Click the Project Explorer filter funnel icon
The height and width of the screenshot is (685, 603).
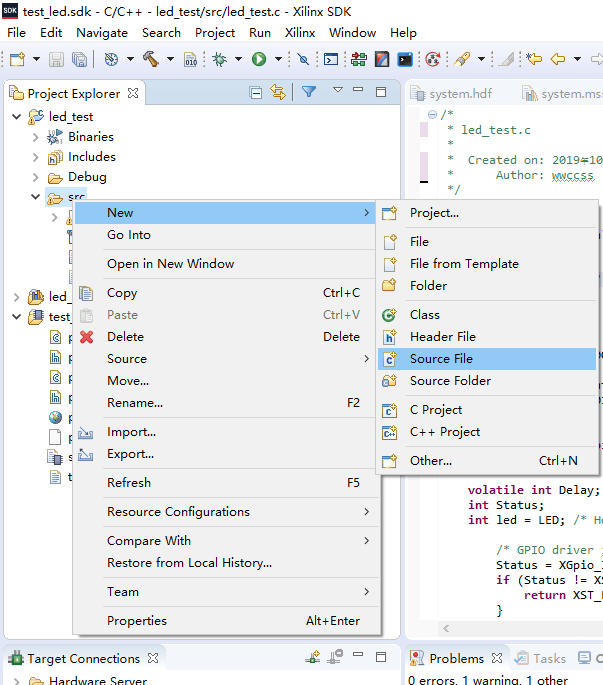309,92
